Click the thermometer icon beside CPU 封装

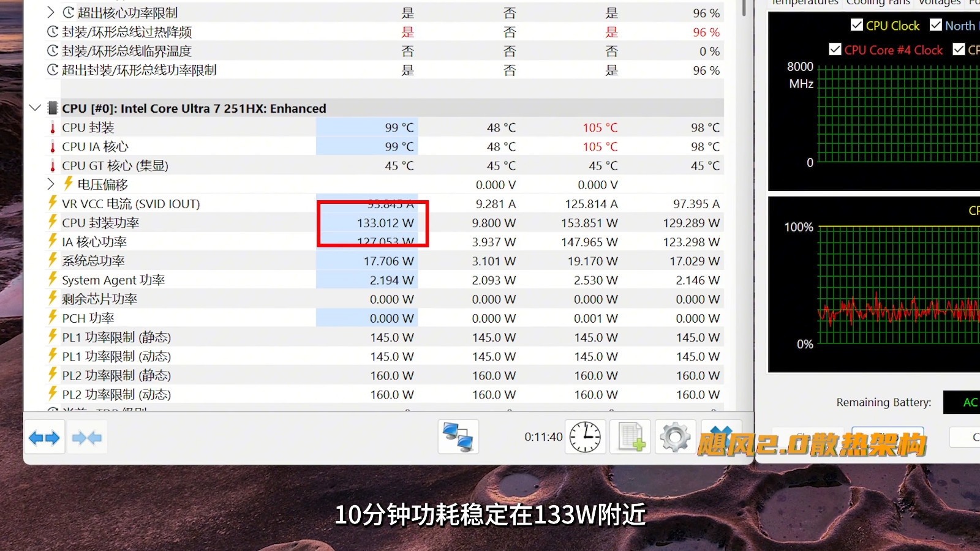coord(53,127)
